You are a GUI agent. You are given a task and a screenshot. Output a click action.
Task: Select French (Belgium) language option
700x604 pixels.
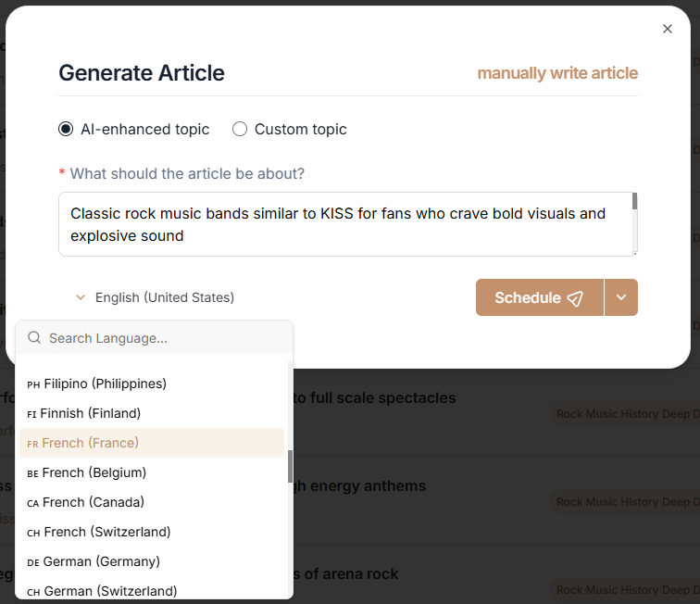pyautogui.click(x=152, y=472)
